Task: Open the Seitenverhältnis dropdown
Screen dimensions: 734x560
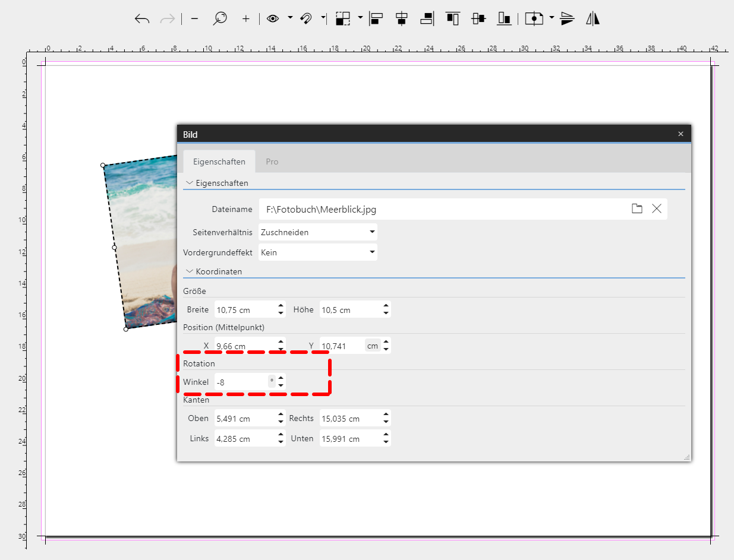Action: [x=318, y=232]
